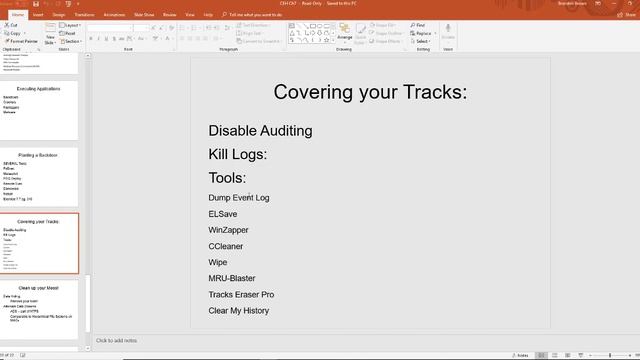The height and width of the screenshot is (360, 640).
Task: Click the WinZapper bullet text
Action: click(x=228, y=230)
